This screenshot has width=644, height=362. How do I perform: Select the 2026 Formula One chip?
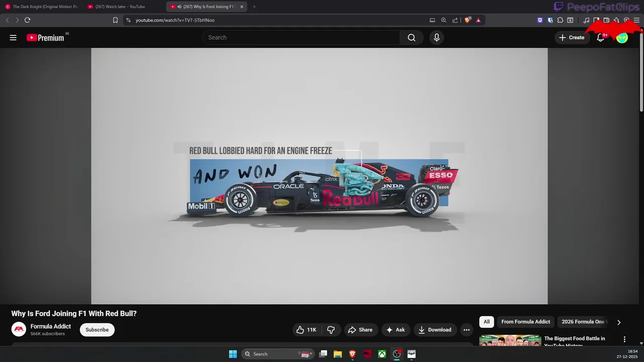[583, 322]
